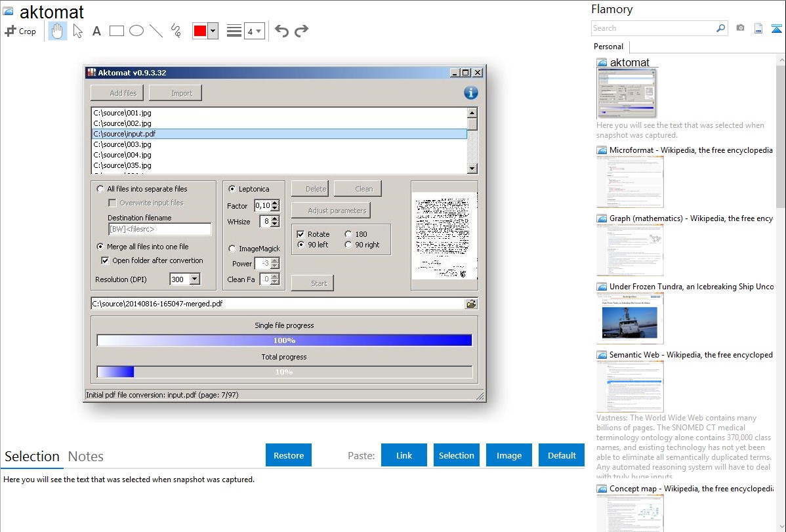
Task: Paste as Link button
Action: [x=404, y=455]
